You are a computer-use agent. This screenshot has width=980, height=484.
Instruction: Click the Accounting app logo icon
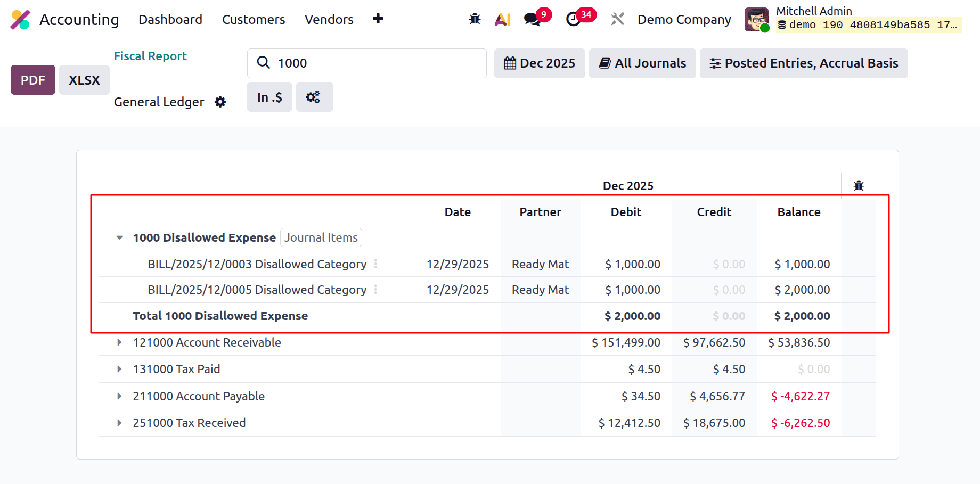pos(20,20)
